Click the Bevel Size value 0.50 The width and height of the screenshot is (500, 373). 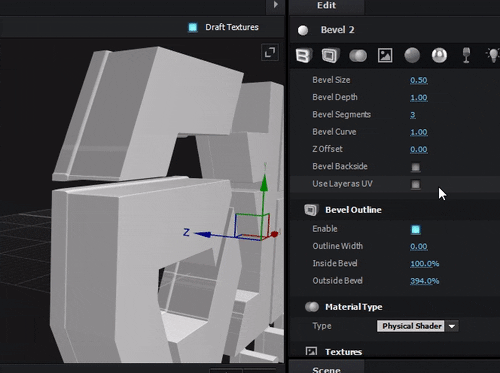click(x=419, y=80)
